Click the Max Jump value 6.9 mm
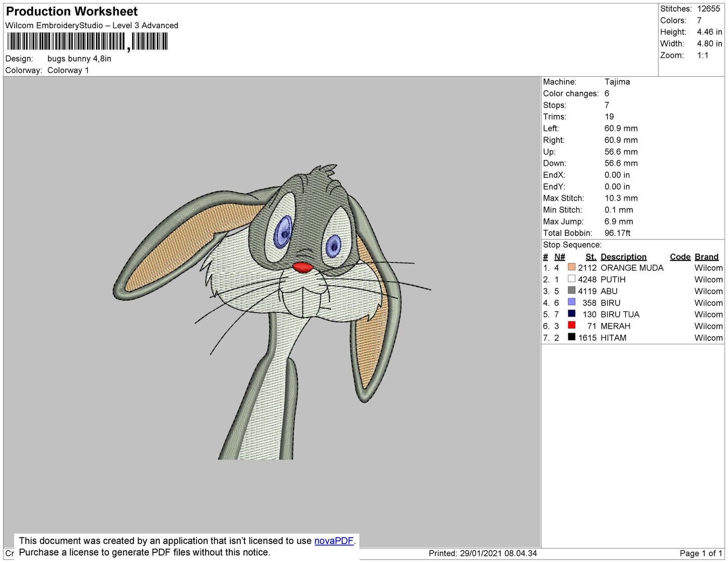The height and width of the screenshot is (563, 728). point(619,221)
